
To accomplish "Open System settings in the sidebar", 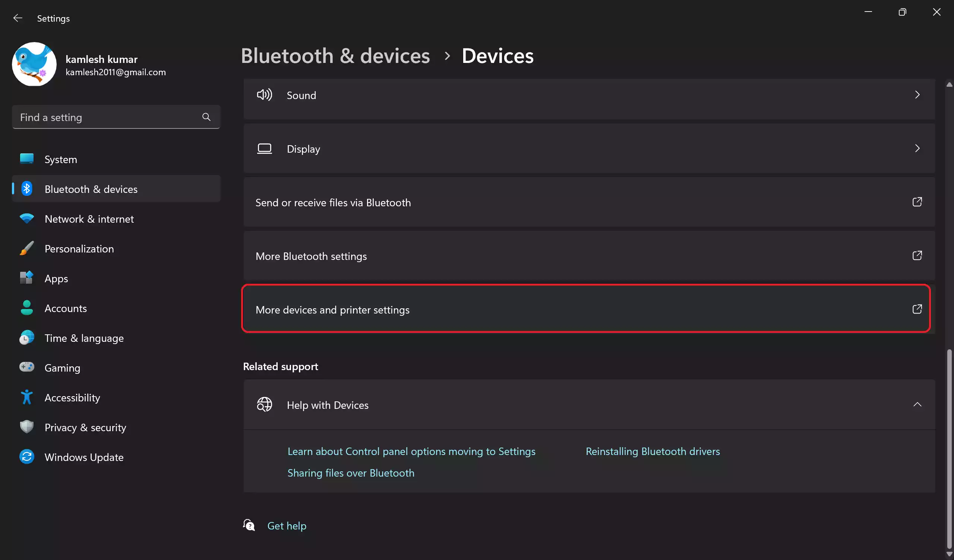I will [116, 159].
